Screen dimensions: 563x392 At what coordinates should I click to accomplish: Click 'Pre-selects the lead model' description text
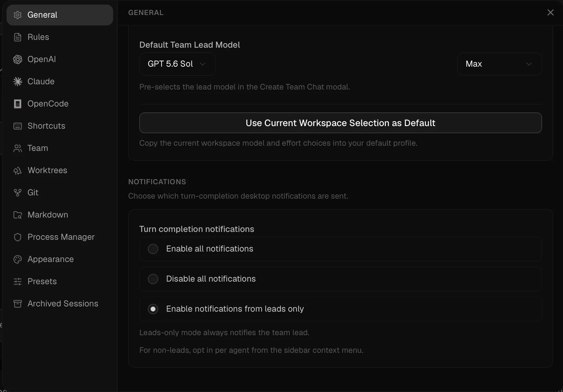[x=245, y=87]
